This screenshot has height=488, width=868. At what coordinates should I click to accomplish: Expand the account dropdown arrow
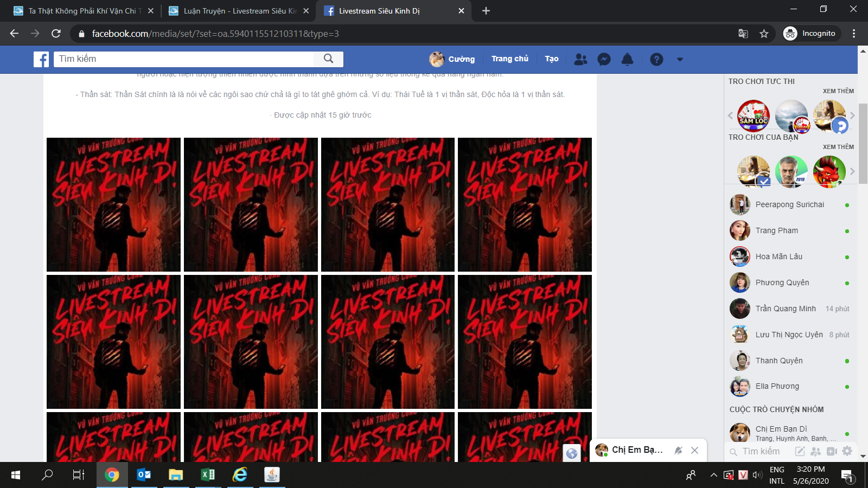pyautogui.click(x=680, y=59)
